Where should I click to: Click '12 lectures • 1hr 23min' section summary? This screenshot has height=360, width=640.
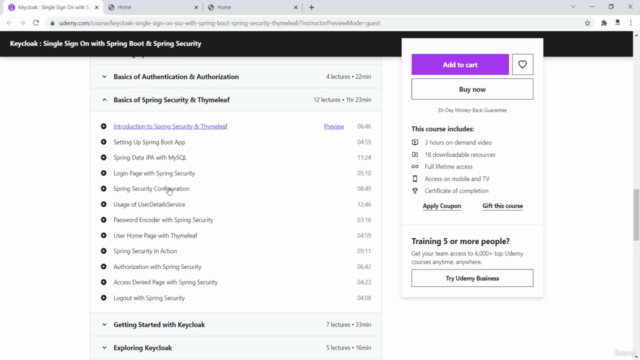coord(342,100)
